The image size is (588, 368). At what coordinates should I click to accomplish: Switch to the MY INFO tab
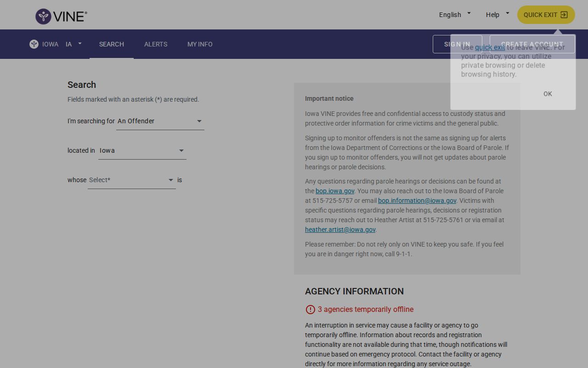point(200,44)
